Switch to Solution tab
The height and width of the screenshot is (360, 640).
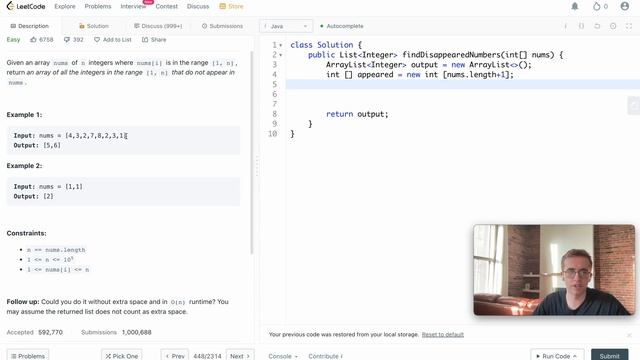(x=93, y=26)
